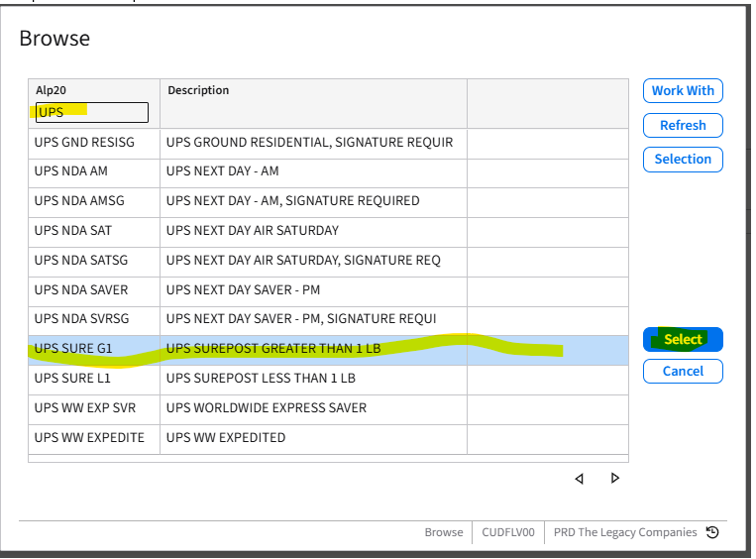Image resolution: width=756 pixels, height=559 pixels.
Task: Cancel the Browse dialog
Action: [x=683, y=372]
